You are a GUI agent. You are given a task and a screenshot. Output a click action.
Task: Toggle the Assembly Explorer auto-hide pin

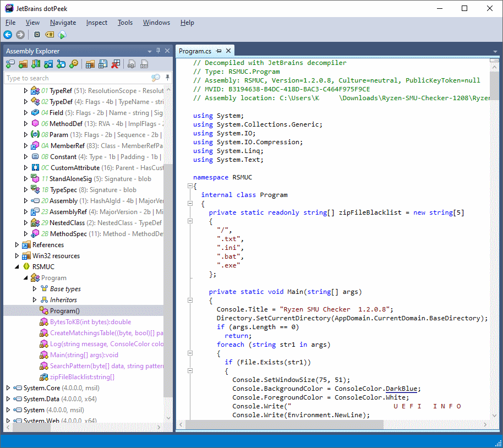(158, 51)
